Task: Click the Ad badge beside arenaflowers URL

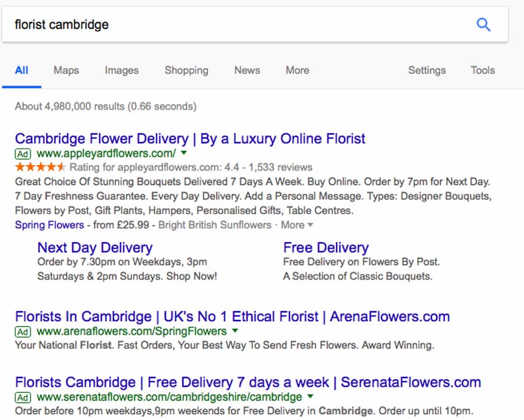Action: (x=23, y=332)
